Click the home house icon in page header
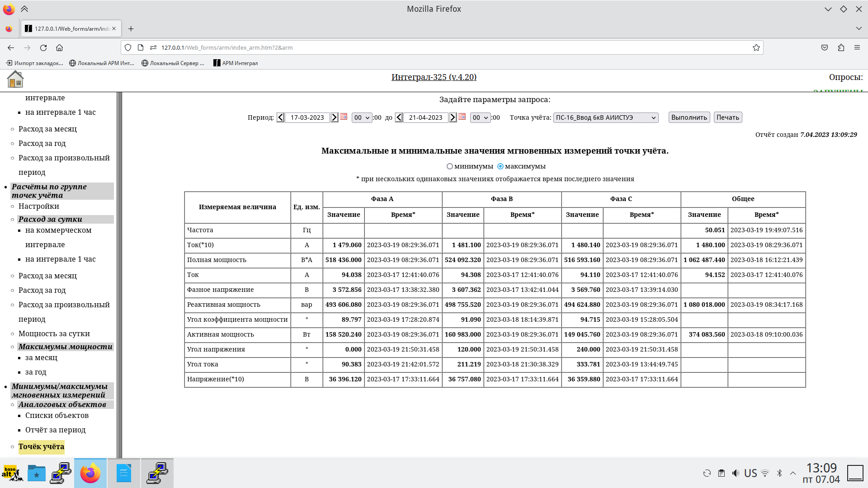This screenshot has width=868, height=488. pyautogui.click(x=15, y=79)
